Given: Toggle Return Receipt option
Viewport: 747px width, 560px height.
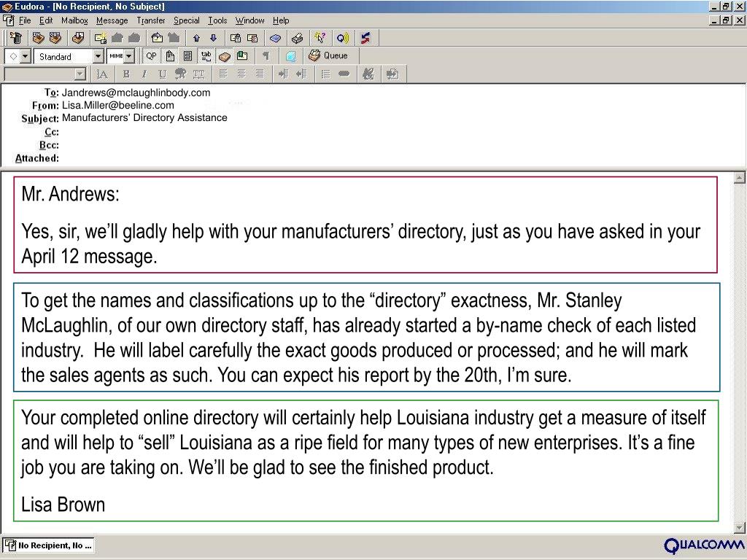Looking at the screenshot, I should [242, 55].
